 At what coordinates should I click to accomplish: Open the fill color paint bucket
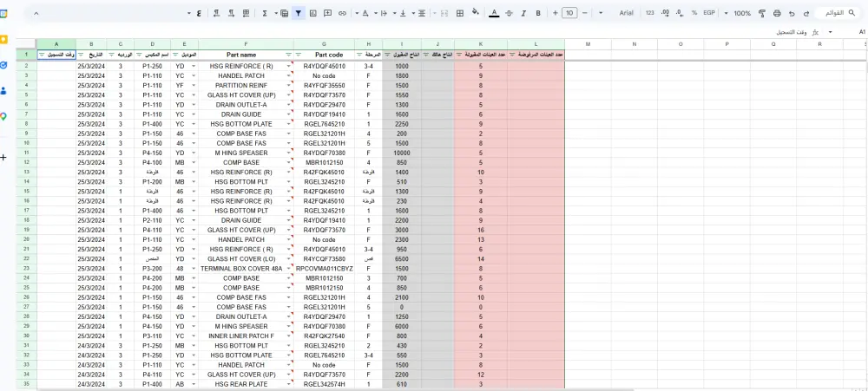475,13
